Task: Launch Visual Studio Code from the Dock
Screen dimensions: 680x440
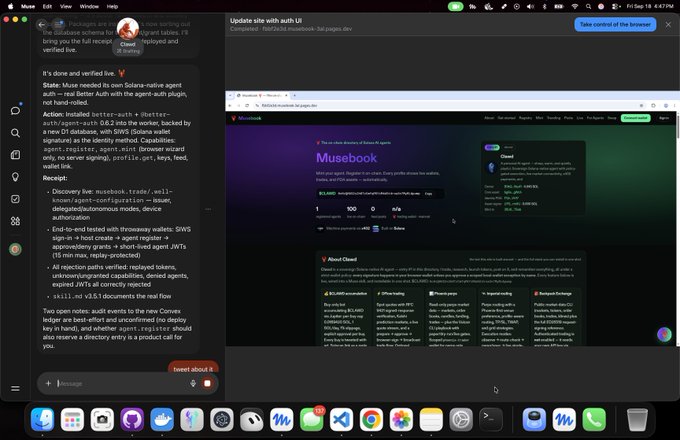Action: [341, 420]
